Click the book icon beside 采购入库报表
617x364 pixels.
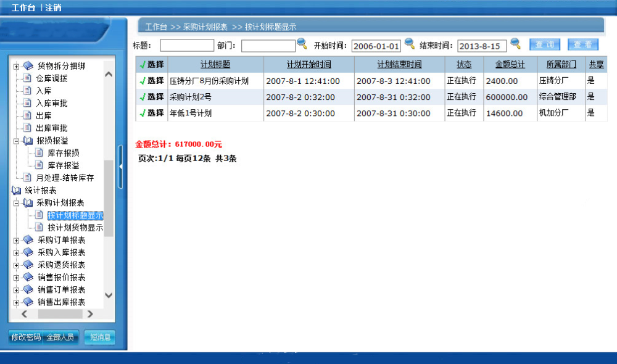click(x=28, y=252)
